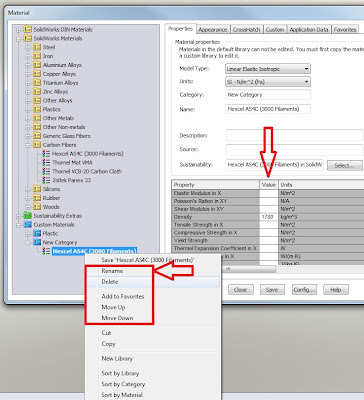
Task: Choose Delete from the context menu
Action: pos(152,282)
